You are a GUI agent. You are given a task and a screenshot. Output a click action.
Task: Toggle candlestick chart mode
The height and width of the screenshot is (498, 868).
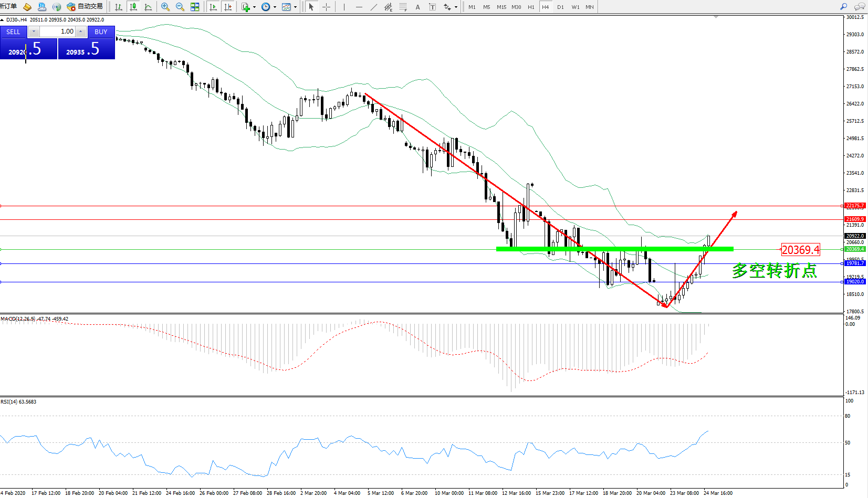[133, 7]
